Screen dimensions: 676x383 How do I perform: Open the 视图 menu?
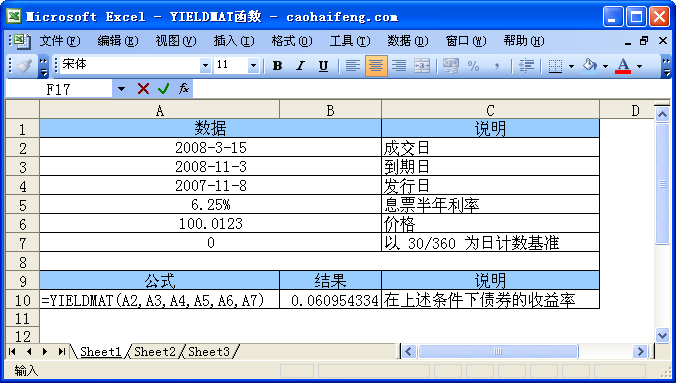pos(176,41)
